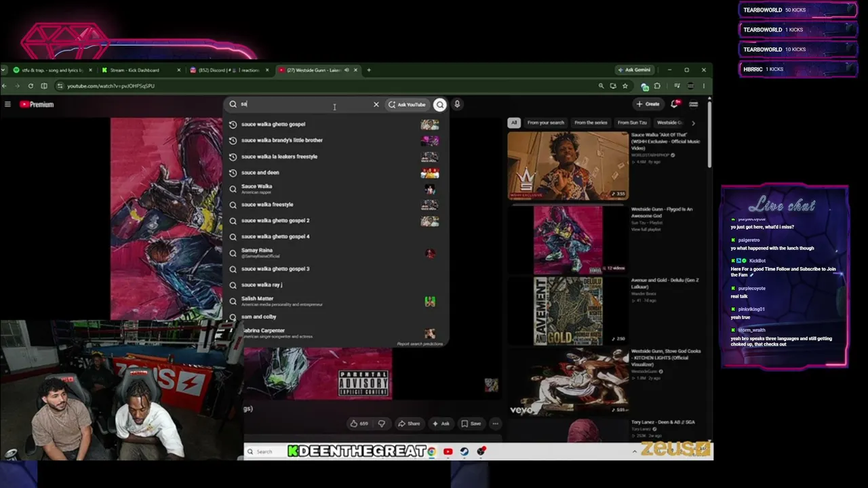The width and height of the screenshot is (868, 488).
Task: Clear the YouTube search box text
Action: coord(376,104)
